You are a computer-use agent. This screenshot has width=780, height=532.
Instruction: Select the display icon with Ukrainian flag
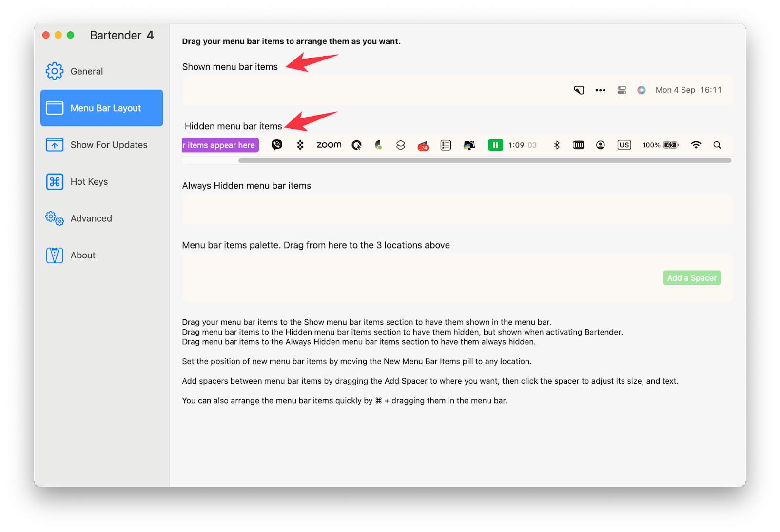(x=469, y=145)
